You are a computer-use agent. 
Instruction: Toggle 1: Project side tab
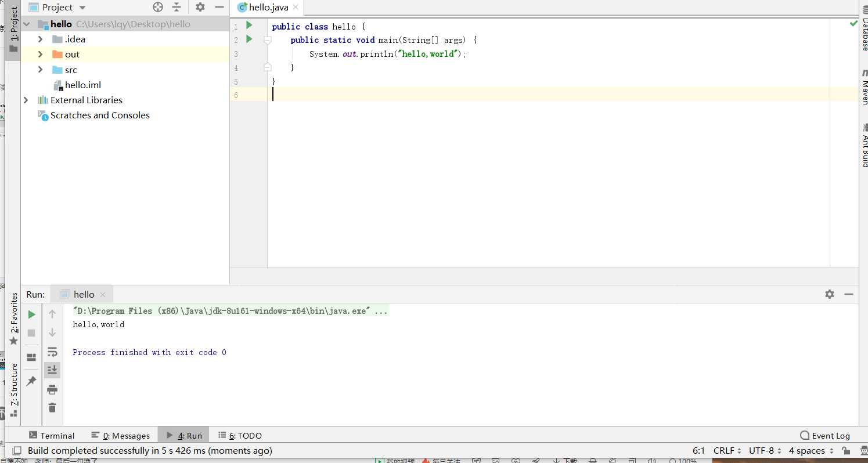[x=13, y=30]
